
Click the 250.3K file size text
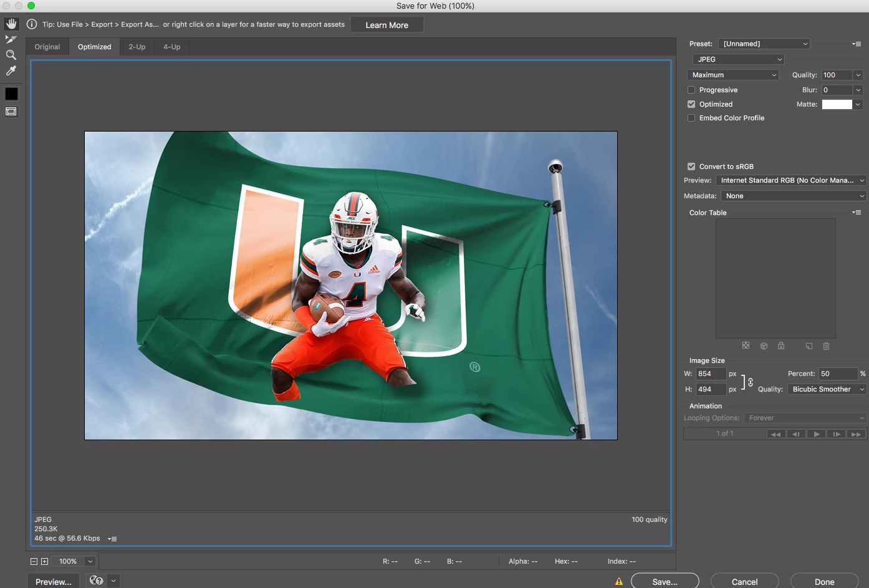46,529
